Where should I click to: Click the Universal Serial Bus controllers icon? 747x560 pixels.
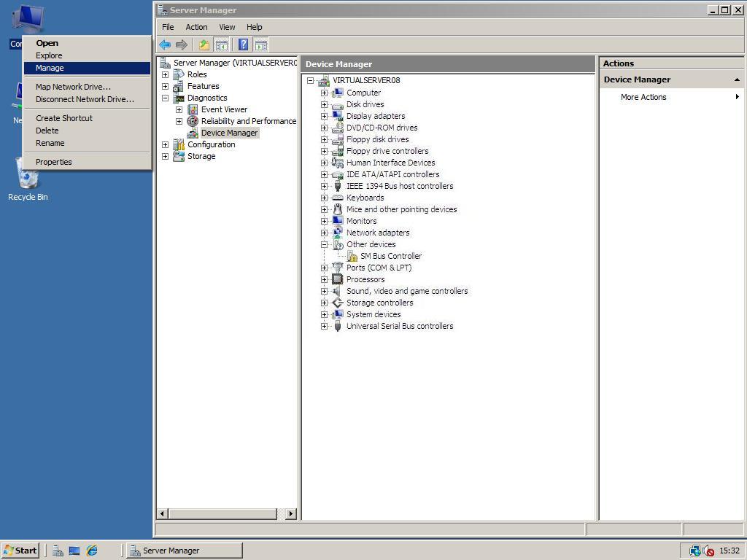coord(338,326)
